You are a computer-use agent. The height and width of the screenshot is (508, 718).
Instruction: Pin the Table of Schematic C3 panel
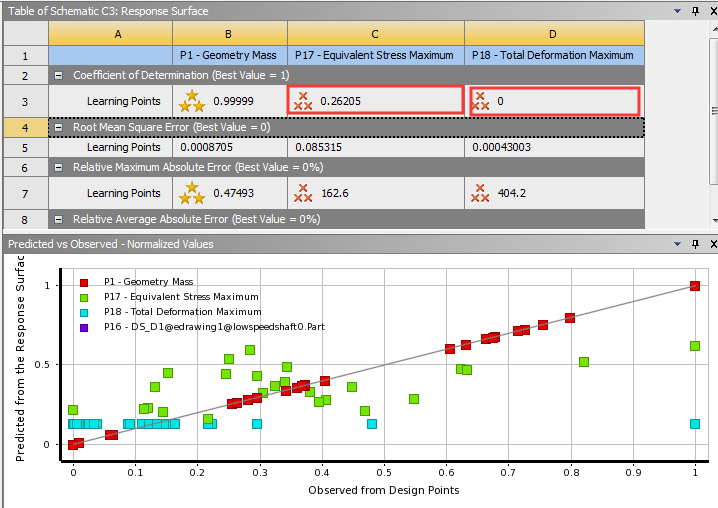[x=695, y=10]
